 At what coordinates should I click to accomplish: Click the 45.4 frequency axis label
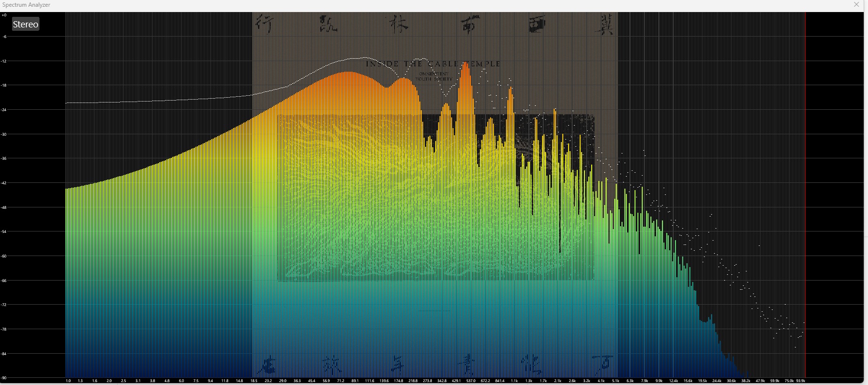coord(311,381)
